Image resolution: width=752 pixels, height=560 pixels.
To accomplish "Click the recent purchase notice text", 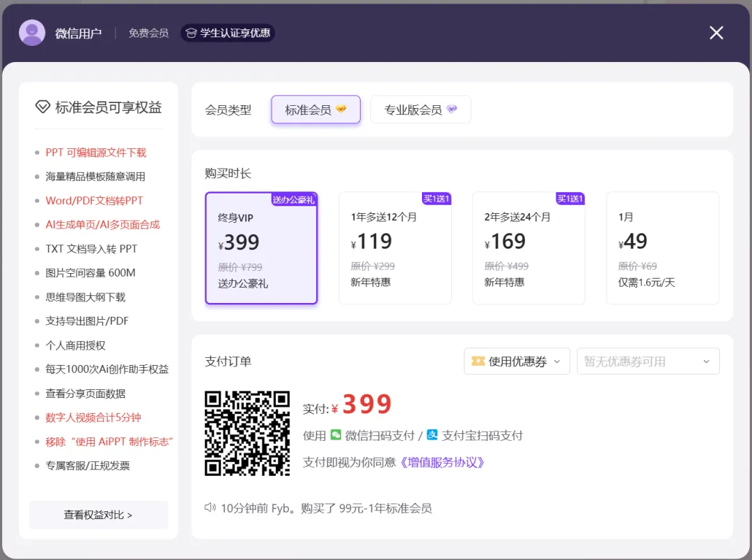I will tap(326, 508).
